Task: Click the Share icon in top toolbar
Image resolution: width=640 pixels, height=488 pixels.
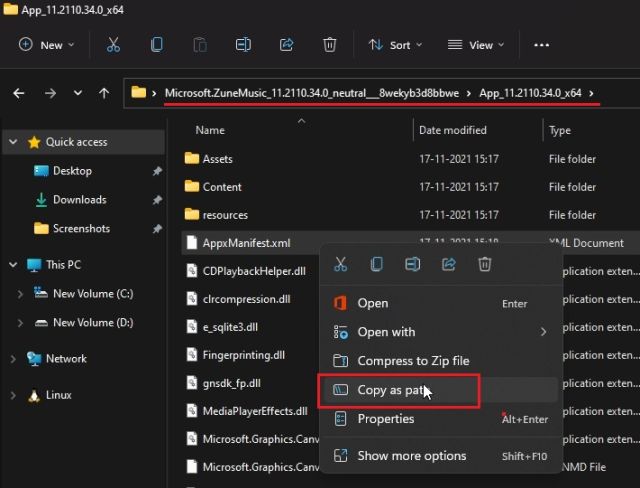Action: 287,44
